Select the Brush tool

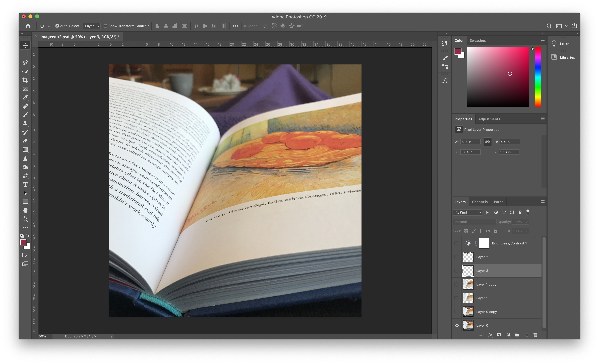click(25, 115)
